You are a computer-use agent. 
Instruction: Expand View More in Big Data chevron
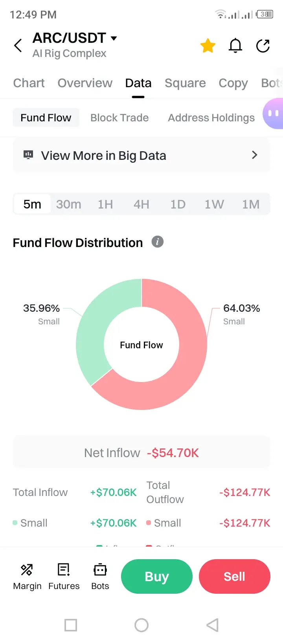point(254,155)
